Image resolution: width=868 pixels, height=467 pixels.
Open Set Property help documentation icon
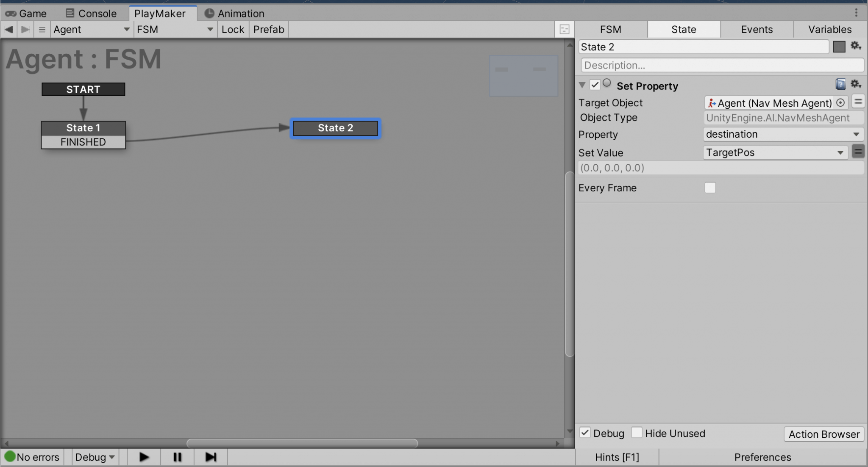pos(840,85)
